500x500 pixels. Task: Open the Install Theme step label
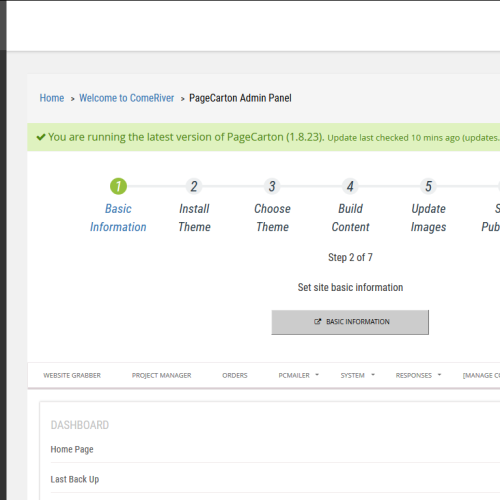[x=194, y=218]
